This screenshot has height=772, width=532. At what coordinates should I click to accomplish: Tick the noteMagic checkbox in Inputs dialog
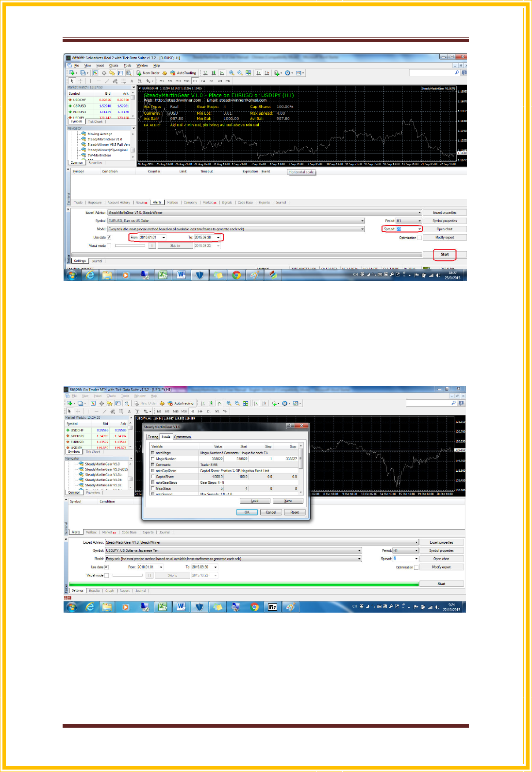[x=153, y=453]
